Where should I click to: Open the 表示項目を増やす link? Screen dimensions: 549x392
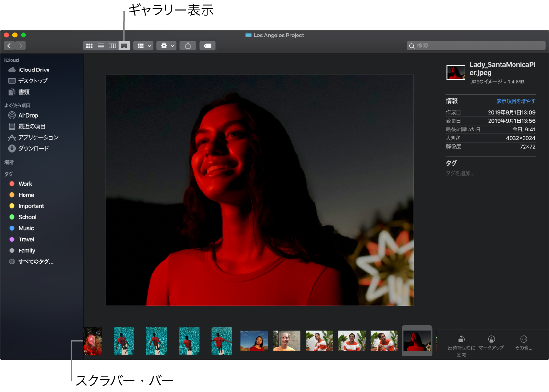point(515,101)
